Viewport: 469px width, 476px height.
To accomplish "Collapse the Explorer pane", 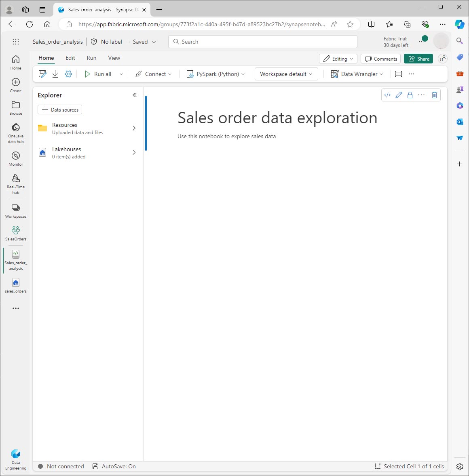I will click(x=135, y=95).
